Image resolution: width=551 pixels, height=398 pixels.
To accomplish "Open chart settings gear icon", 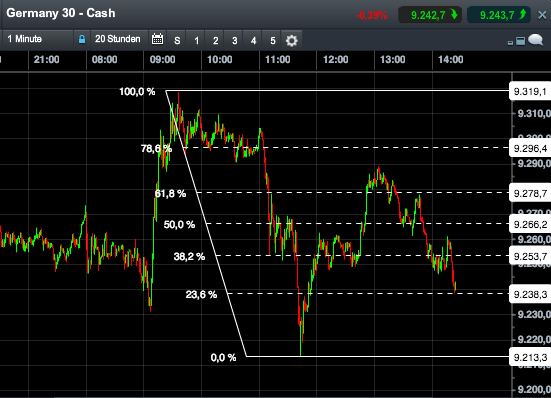I will [x=291, y=40].
